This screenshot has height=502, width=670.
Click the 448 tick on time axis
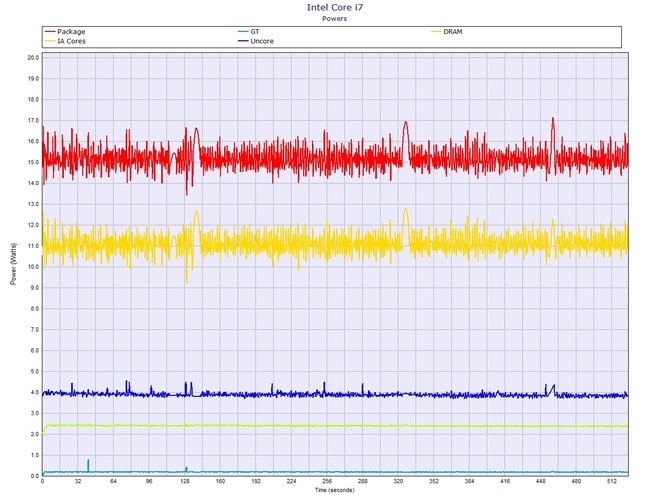541,481
